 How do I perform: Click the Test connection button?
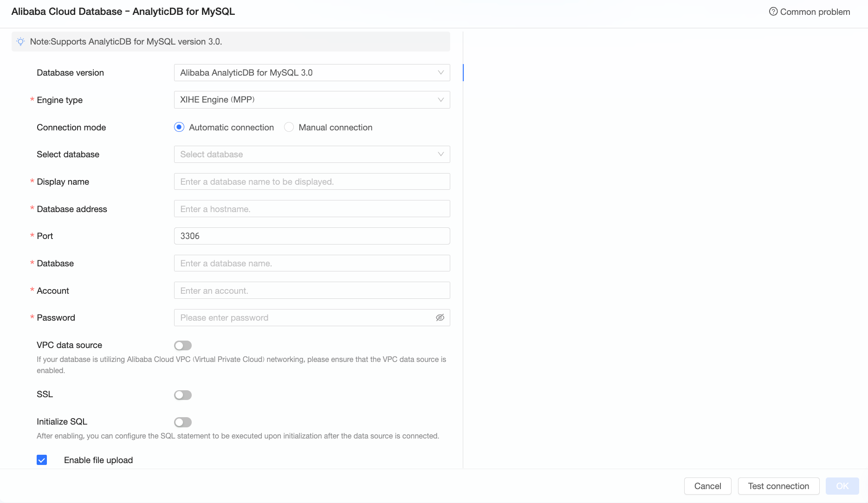click(778, 486)
